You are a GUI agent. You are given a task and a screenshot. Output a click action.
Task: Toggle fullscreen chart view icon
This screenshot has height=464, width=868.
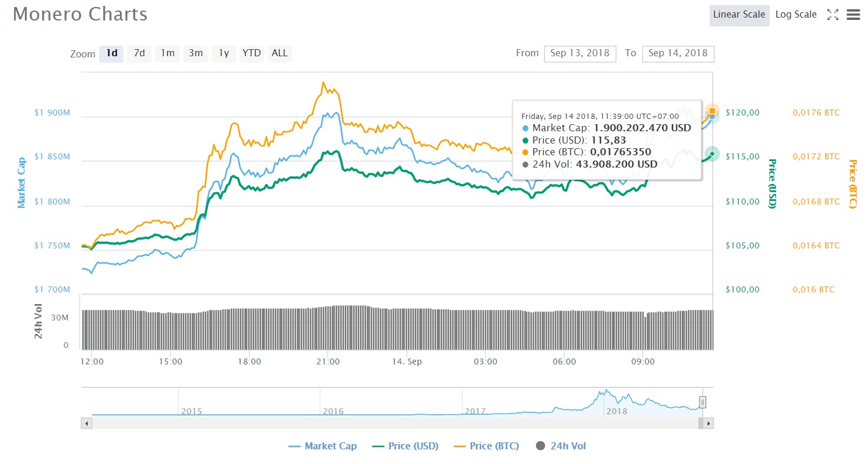(x=832, y=15)
